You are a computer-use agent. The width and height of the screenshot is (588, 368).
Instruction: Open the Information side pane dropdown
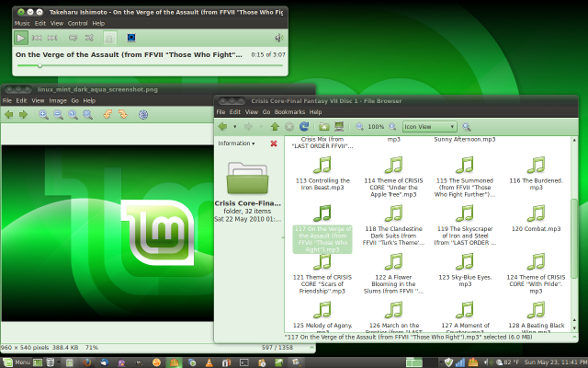click(236, 144)
